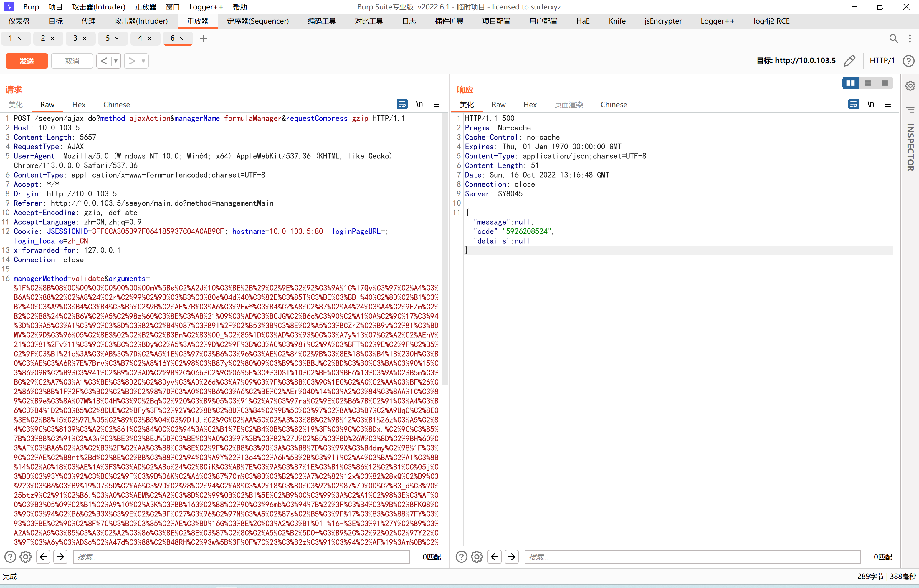Open 定序器(Sequencer) tab
Viewport: 919px width, 588px height.
(258, 21)
